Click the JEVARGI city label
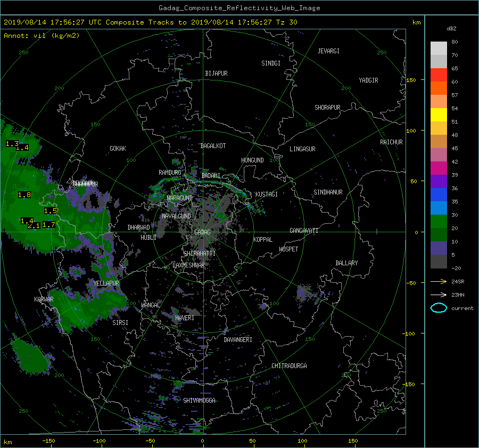Screen dimensions: 479x448 click(328, 51)
